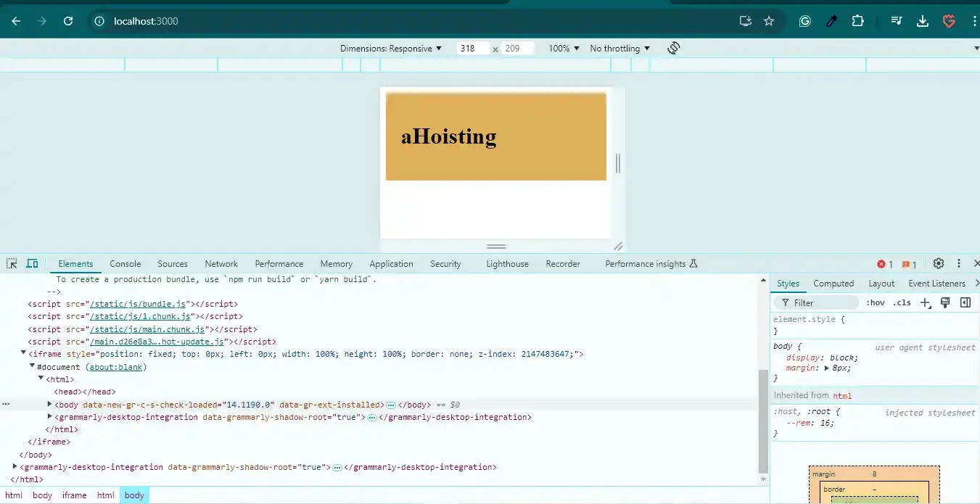Open DevTools settings gear
Screen dimensions: 980x504
pyautogui.click(x=938, y=263)
